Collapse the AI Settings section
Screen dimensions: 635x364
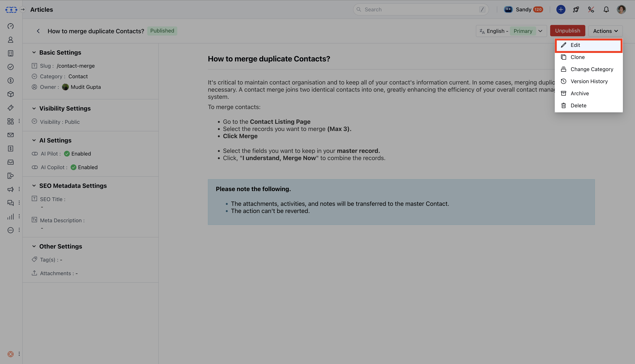pyautogui.click(x=34, y=140)
